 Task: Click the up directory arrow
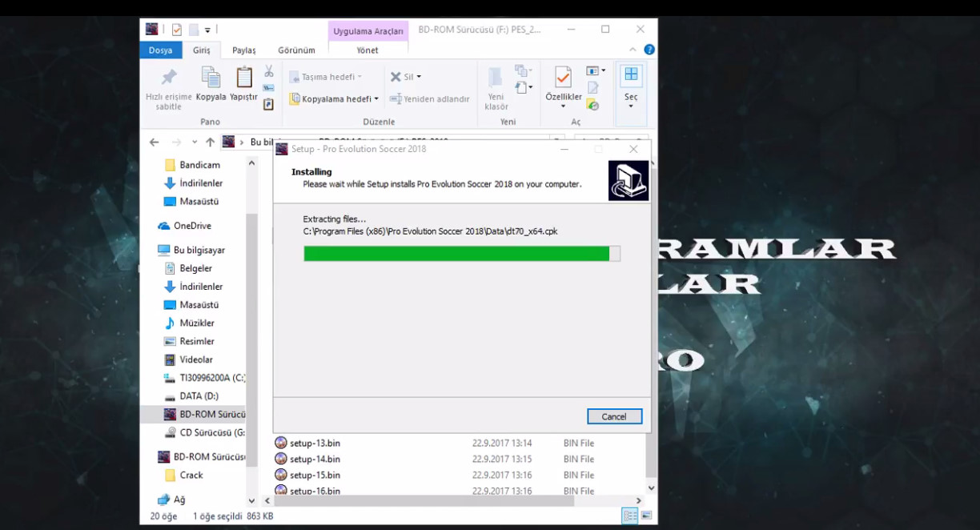point(210,142)
